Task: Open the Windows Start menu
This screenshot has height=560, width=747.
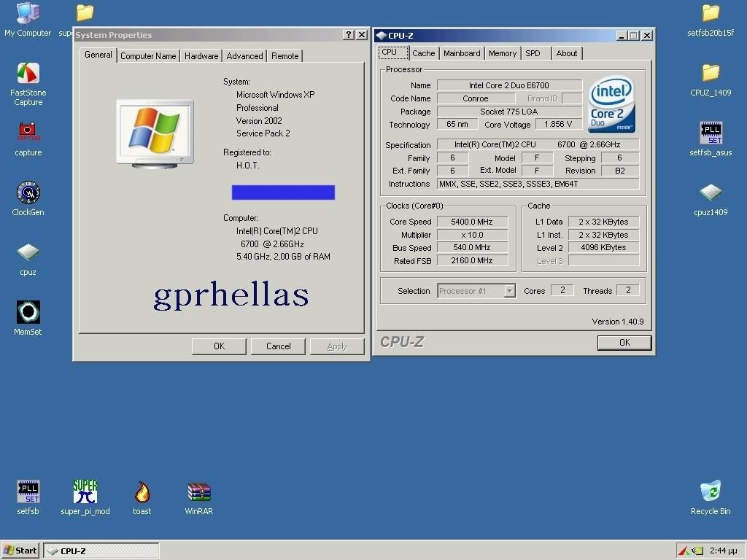Action: click(20, 551)
